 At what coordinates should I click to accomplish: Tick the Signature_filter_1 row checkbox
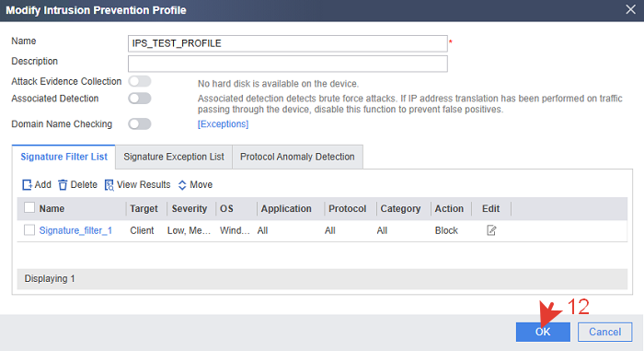(29, 229)
